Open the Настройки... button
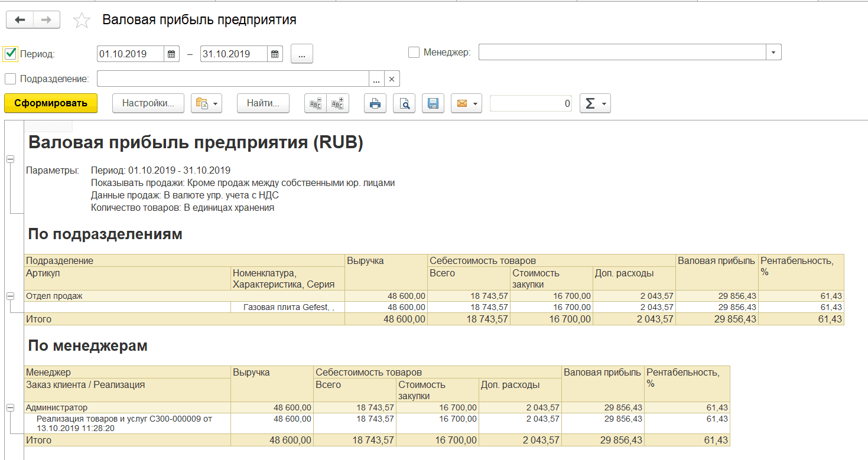This screenshot has width=868, height=460. click(x=148, y=103)
